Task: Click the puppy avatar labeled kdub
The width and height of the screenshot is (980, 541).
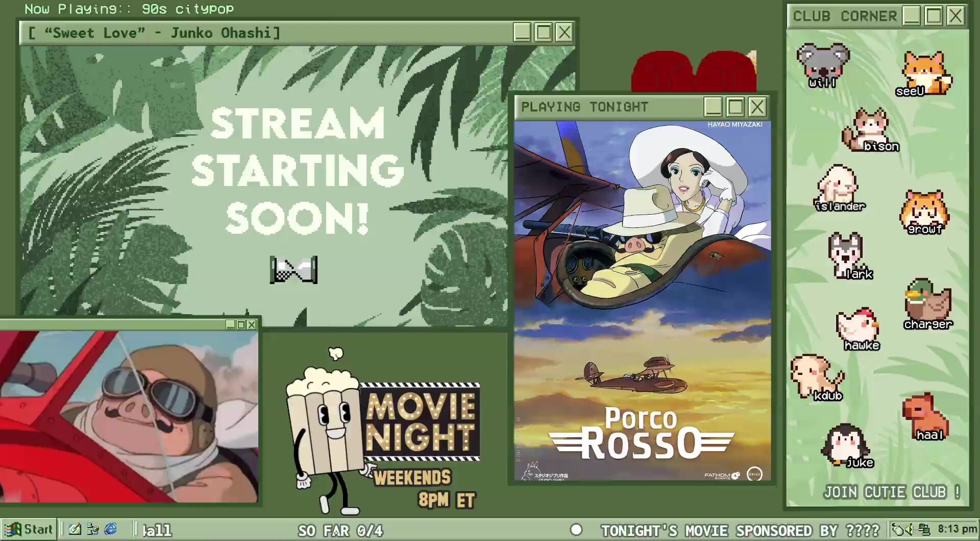Action: tap(817, 377)
